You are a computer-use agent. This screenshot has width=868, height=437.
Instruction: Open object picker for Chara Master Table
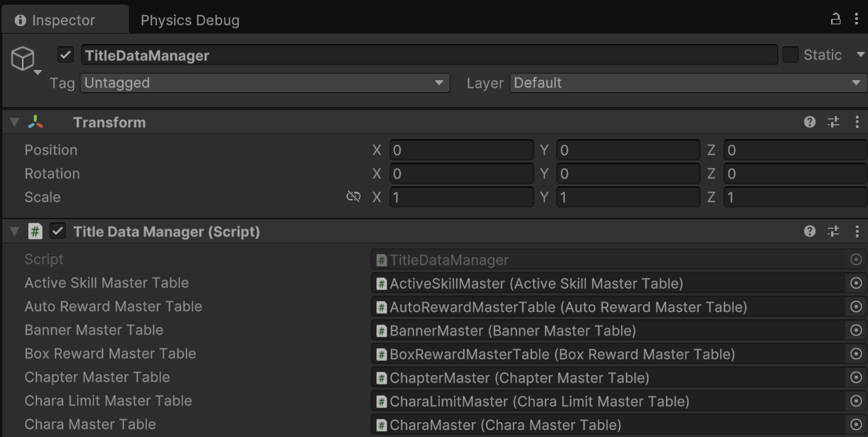click(856, 424)
